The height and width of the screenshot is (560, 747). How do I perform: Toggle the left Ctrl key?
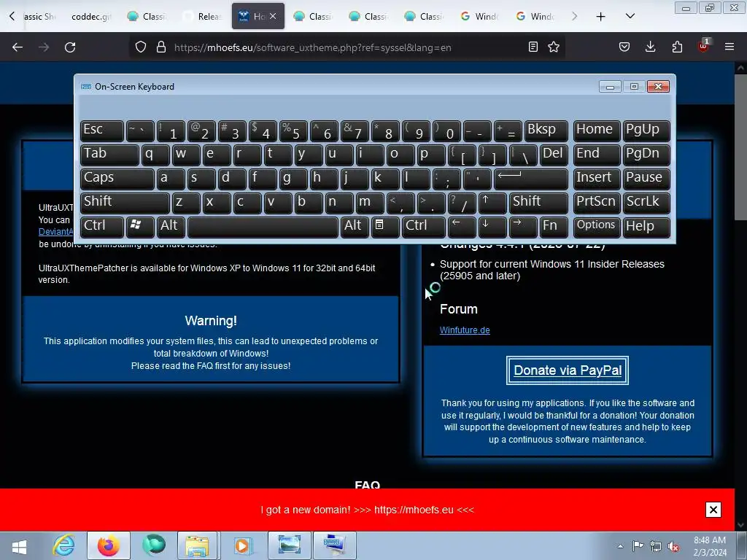(x=102, y=226)
